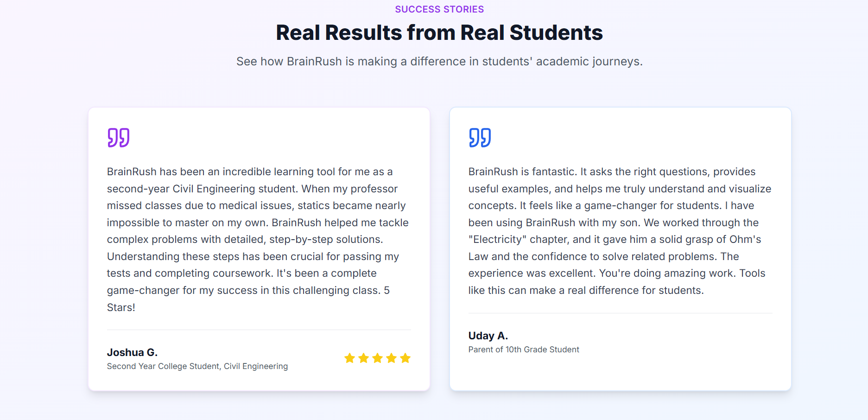Click the fourth gold star rating
Image resolution: width=868 pixels, height=420 pixels.
392,358
